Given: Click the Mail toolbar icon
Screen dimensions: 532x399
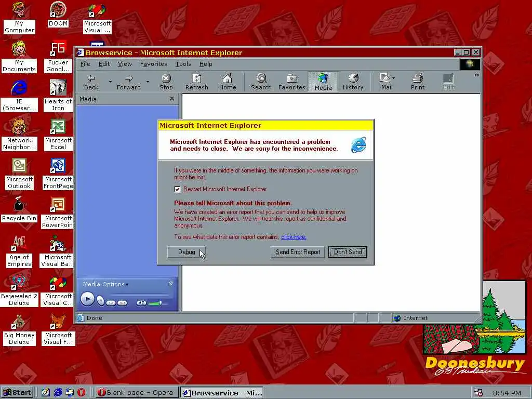Looking at the screenshot, I should (385, 82).
